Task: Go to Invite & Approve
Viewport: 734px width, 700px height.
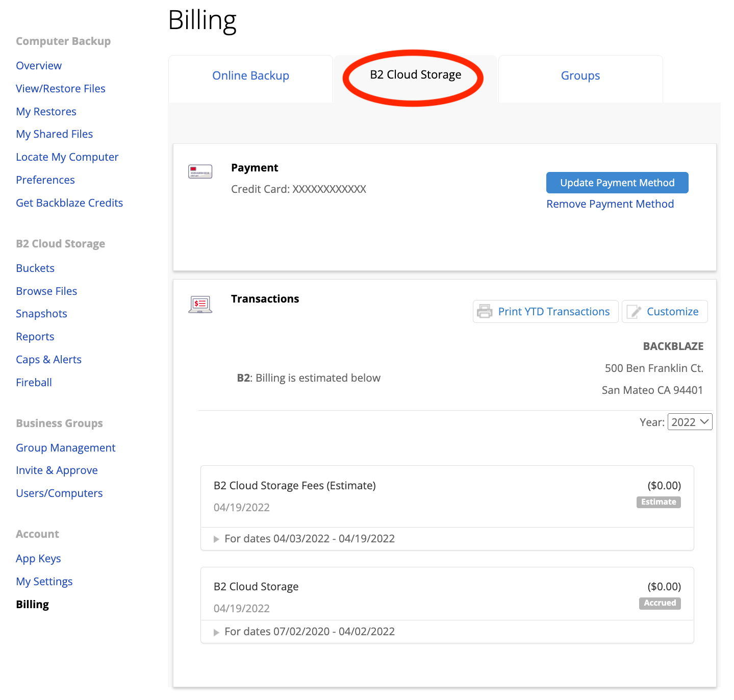Action: (57, 470)
